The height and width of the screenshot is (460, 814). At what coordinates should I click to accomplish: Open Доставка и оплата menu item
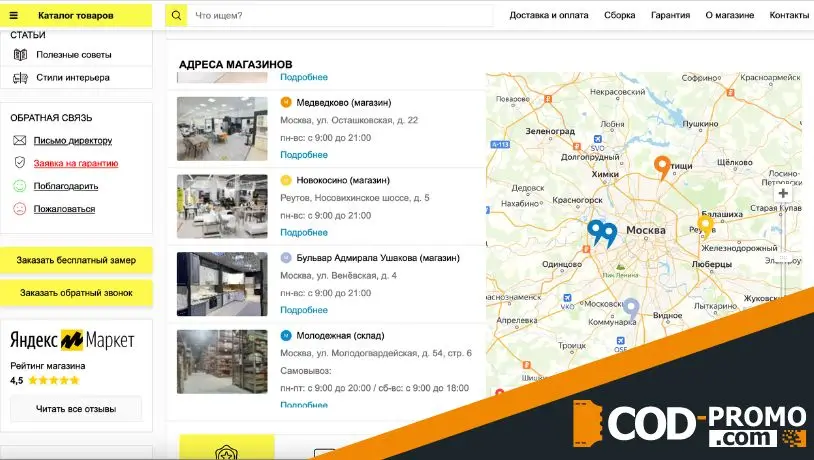coord(549,16)
